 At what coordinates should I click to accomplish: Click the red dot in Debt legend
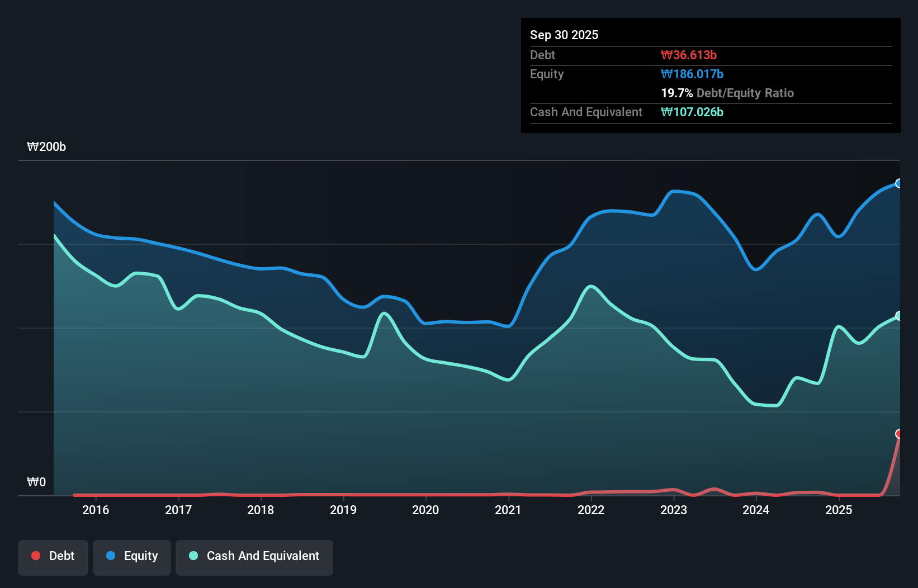[x=36, y=556]
